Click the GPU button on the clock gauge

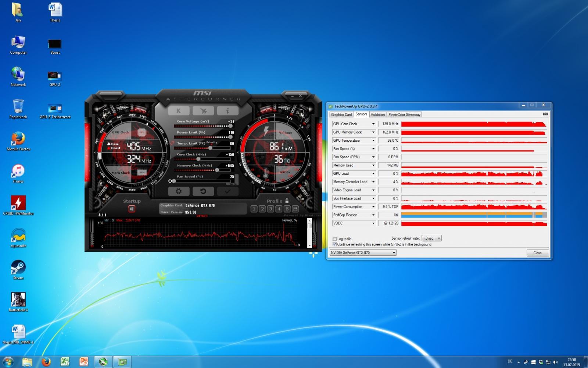click(141, 132)
